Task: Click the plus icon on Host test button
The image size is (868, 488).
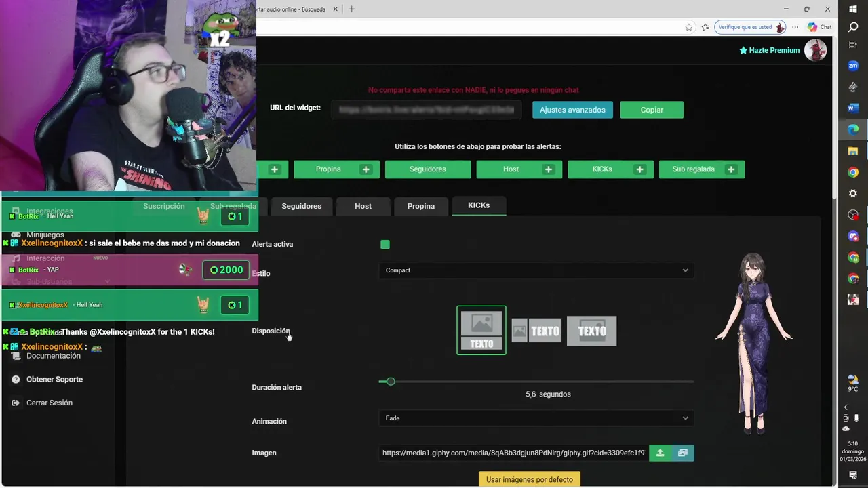Action: [x=548, y=169]
